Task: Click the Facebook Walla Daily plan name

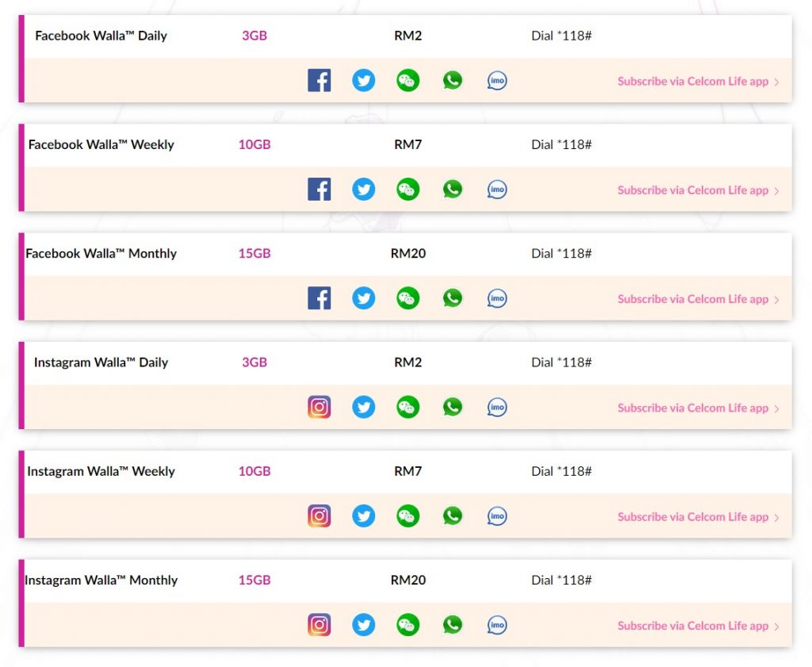Action: point(101,36)
